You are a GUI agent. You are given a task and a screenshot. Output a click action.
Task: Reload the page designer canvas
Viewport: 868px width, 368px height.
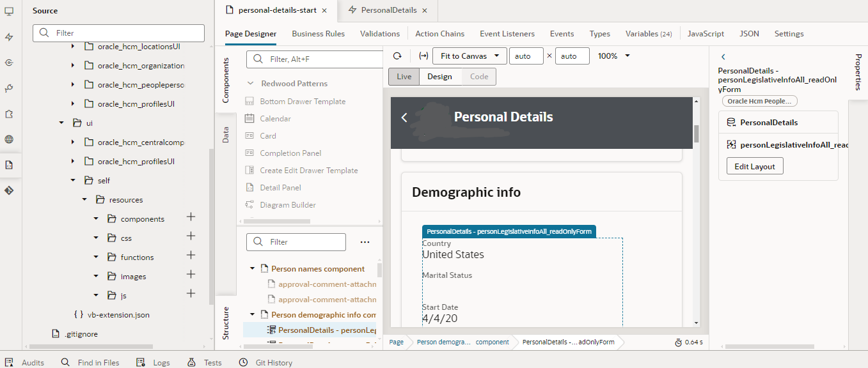(x=397, y=56)
